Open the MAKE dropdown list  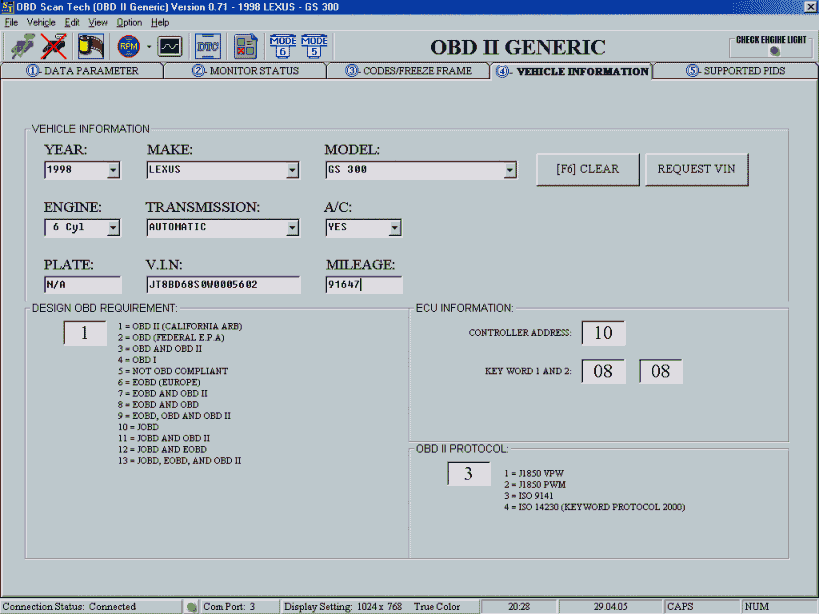[x=292, y=170]
